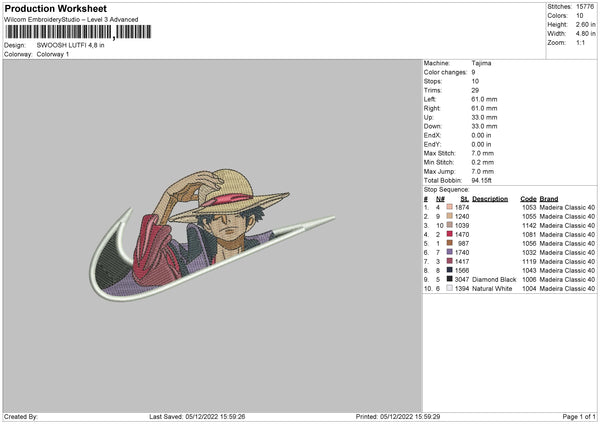Click the straw hat in design
Viewport: 600px width, 424px height.
(230, 195)
